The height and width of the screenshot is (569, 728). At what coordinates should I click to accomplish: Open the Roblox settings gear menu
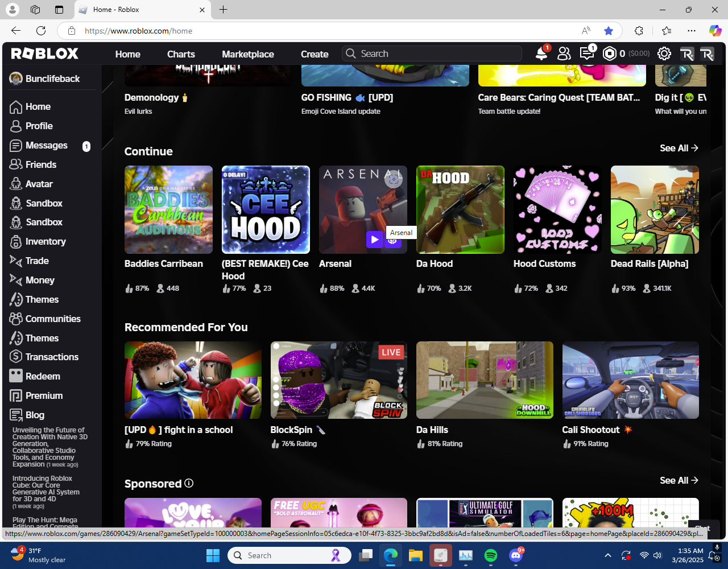(664, 53)
